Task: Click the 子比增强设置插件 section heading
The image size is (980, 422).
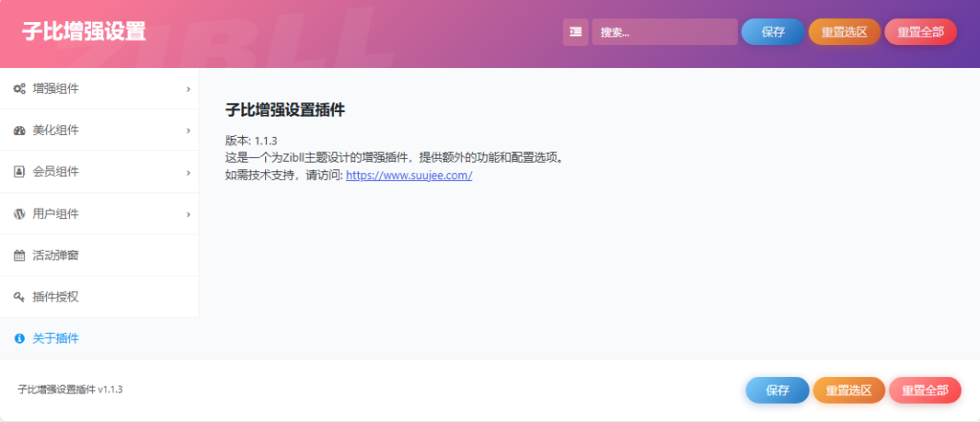Action: (x=285, y=111)
